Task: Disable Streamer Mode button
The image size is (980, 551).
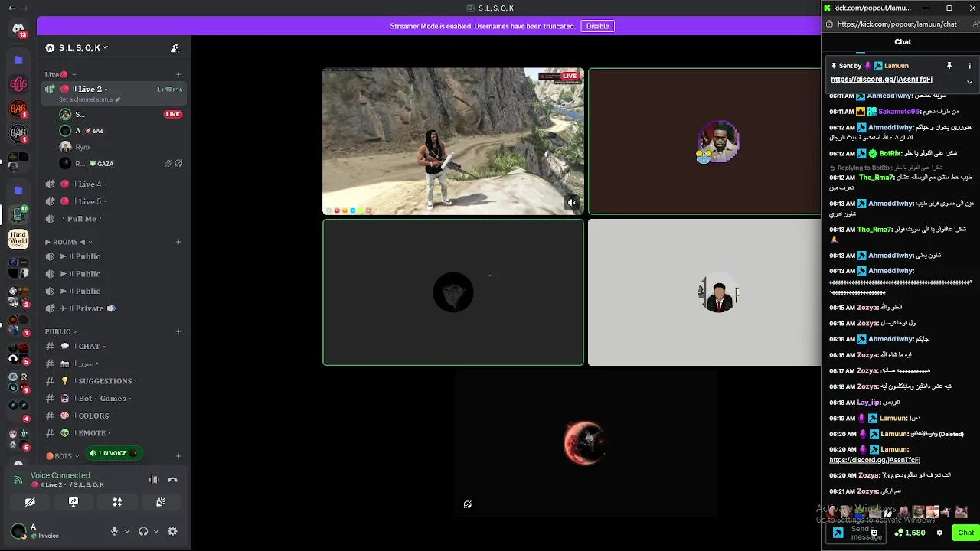Action: (x=597, y=26)
